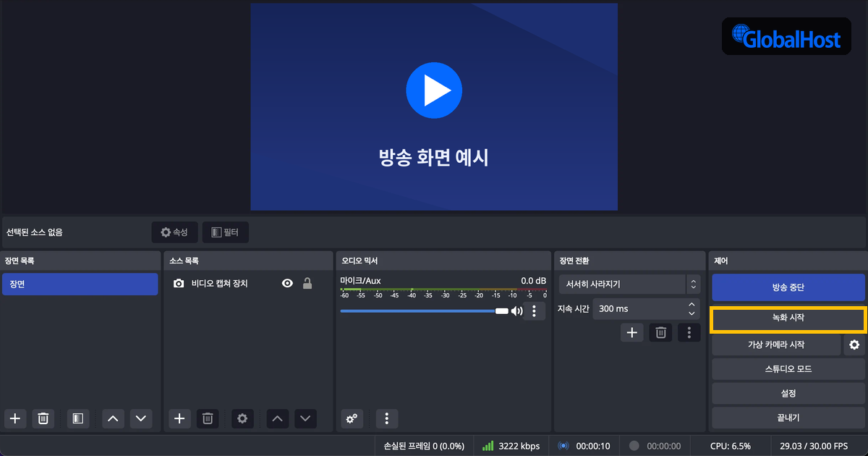
Task: Remove source with trash icon in 소스 목록
Action: 208,418
